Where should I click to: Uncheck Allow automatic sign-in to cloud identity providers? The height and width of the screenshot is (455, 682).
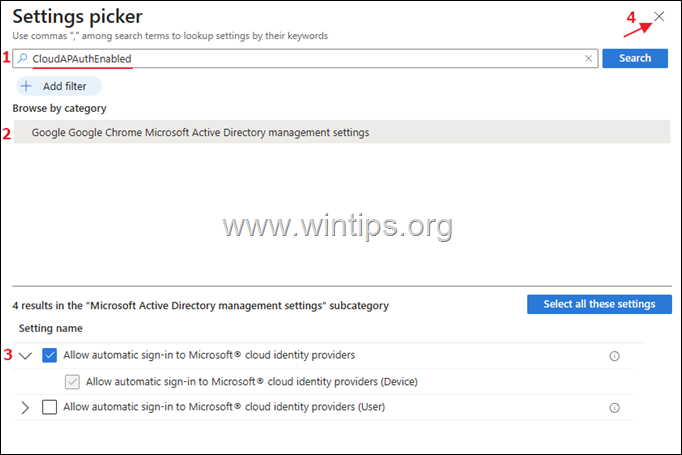coord(50,355)
